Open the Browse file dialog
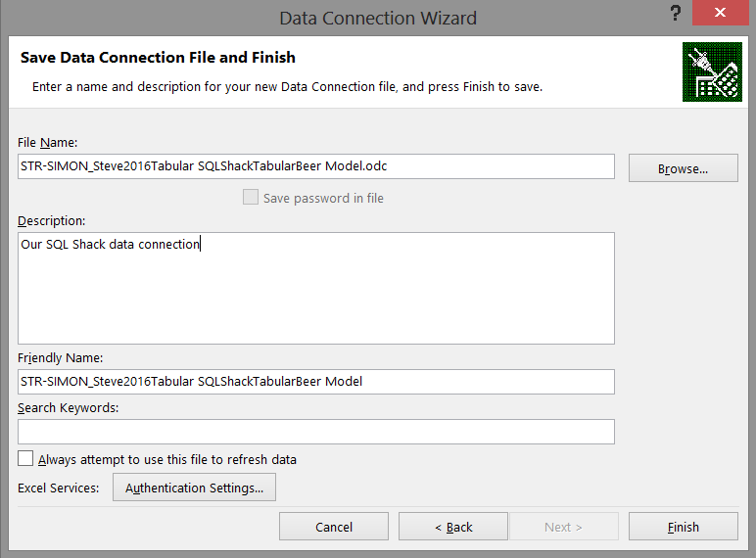 (x=683, y=168)
